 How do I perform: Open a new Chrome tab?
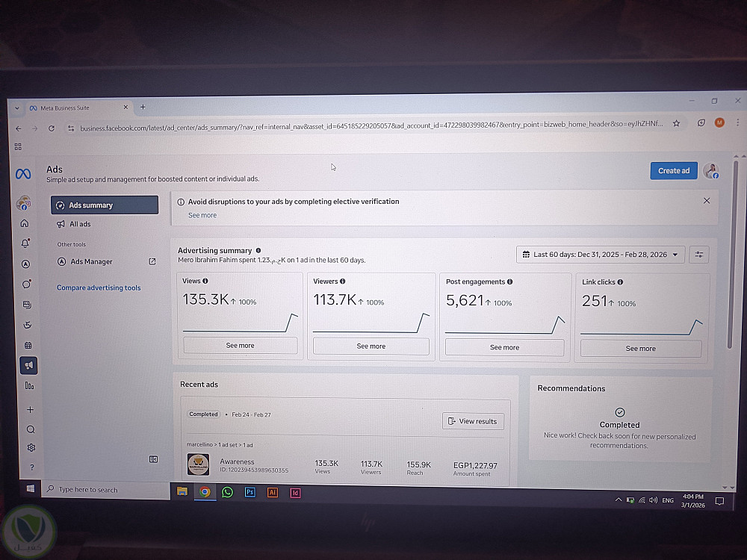pyautogui.click(x=143, y=107)
